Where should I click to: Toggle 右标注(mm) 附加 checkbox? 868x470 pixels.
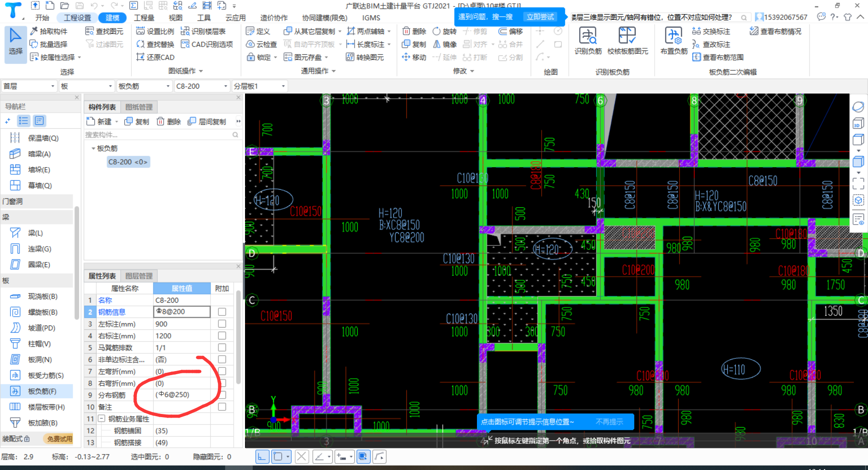[x=222, y=335]
